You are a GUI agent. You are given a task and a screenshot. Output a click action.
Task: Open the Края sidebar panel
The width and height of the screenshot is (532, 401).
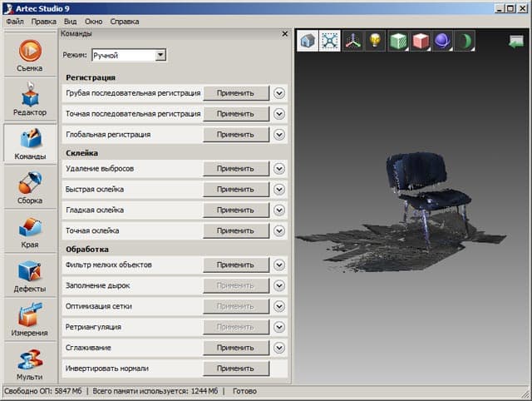[x=30, y=231]
